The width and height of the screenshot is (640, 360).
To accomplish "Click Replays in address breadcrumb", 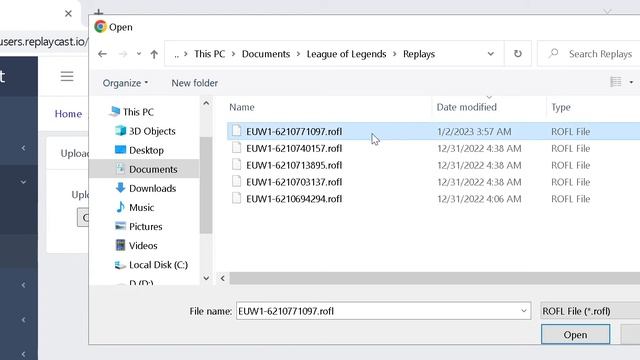I will 419,54.
